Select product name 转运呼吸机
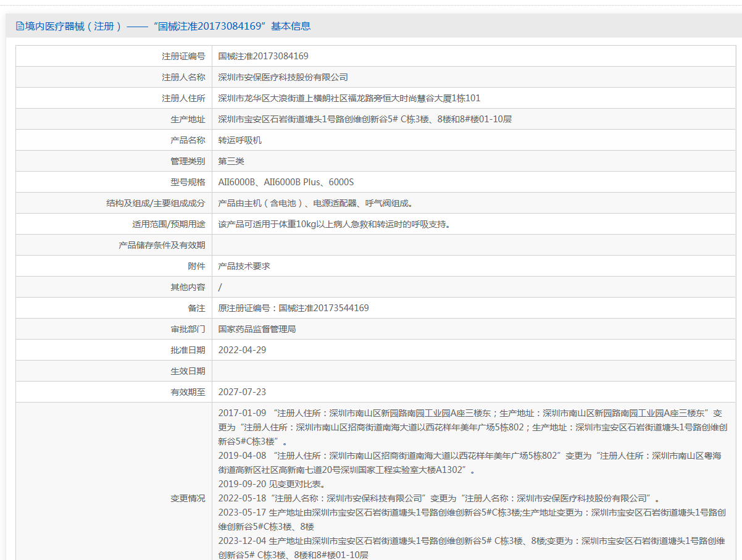This screenshot has height=560, width=742. pos(240,140)
